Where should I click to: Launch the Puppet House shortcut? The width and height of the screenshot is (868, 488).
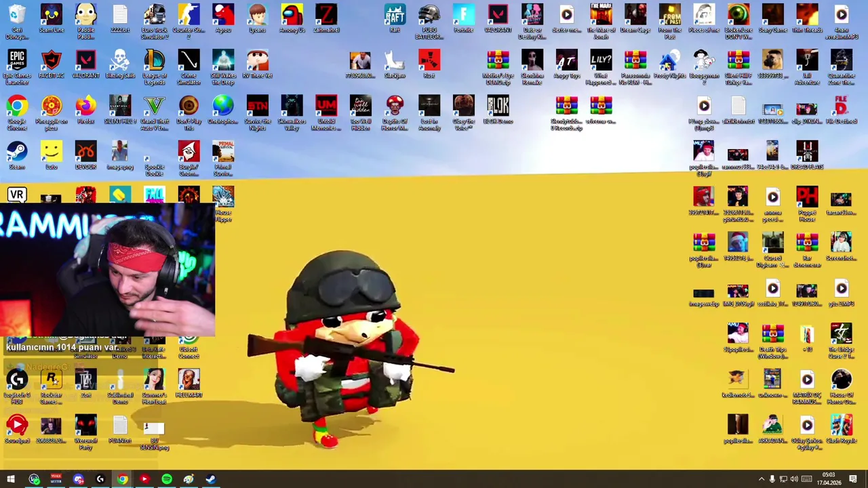807,204
